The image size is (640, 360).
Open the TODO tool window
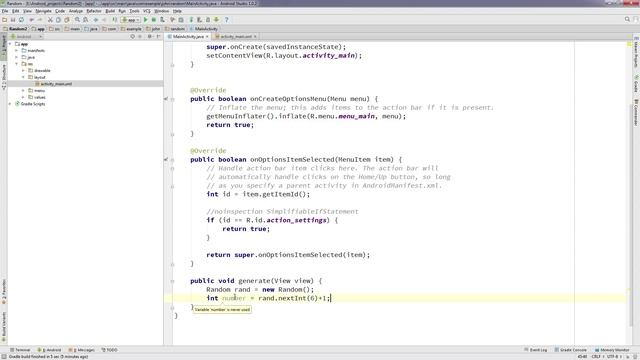(x=109, y=350)
